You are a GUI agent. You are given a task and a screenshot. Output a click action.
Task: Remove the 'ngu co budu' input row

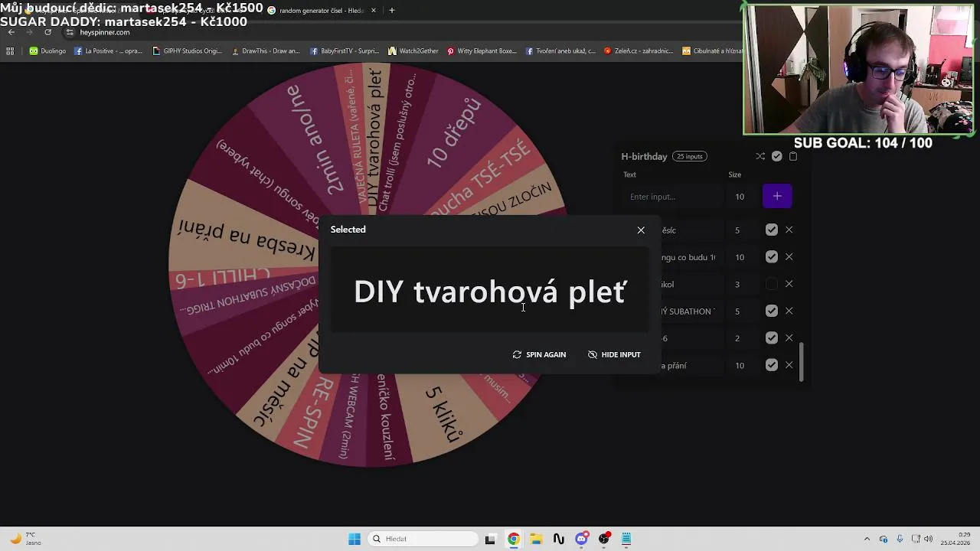[x=789, y=257]
